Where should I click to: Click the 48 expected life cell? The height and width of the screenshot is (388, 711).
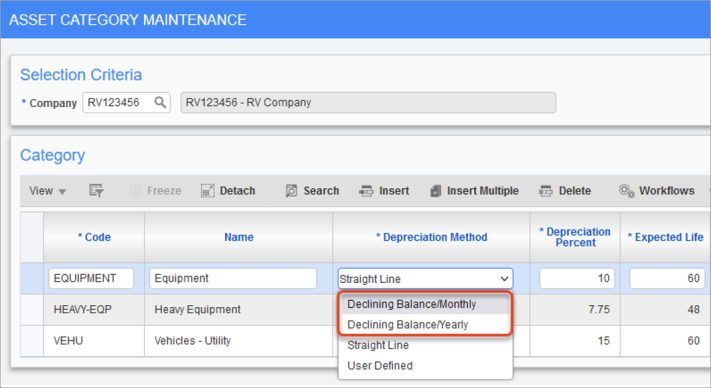(x=665, y=310)
